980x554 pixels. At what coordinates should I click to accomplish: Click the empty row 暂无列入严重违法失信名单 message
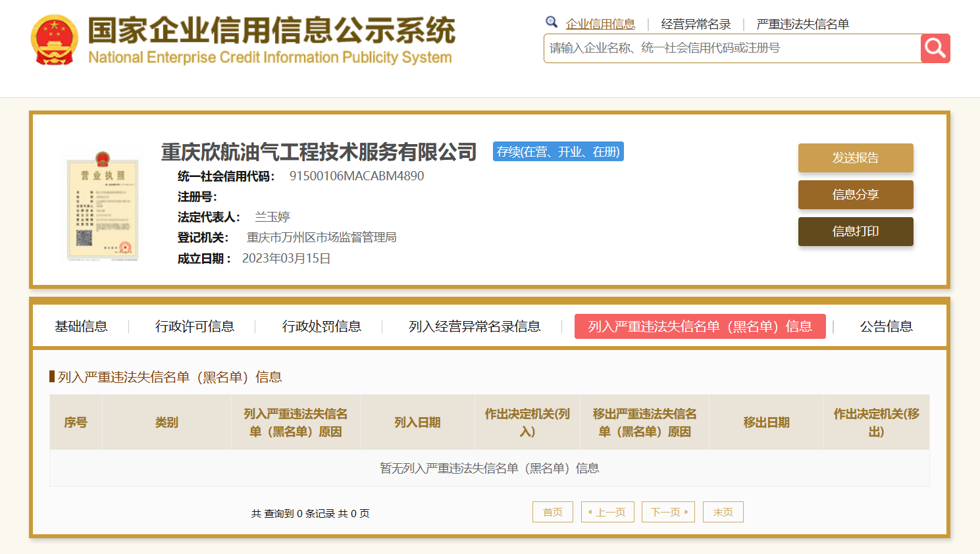[490, 468]
